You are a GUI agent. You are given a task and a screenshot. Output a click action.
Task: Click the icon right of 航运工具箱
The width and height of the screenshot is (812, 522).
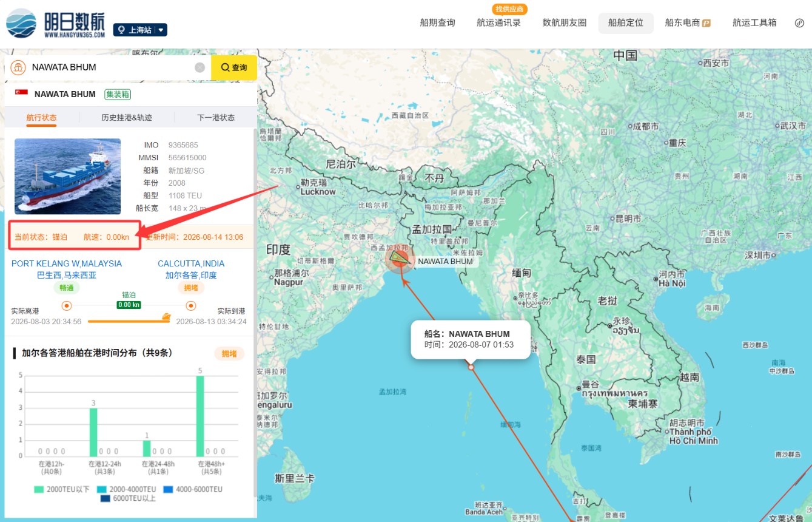(799, 23)
